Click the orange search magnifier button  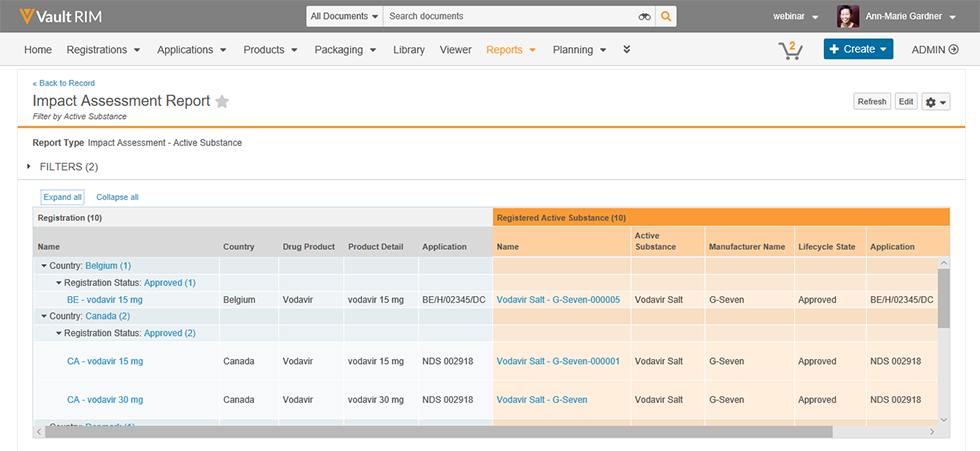click(x=666, y=17)
